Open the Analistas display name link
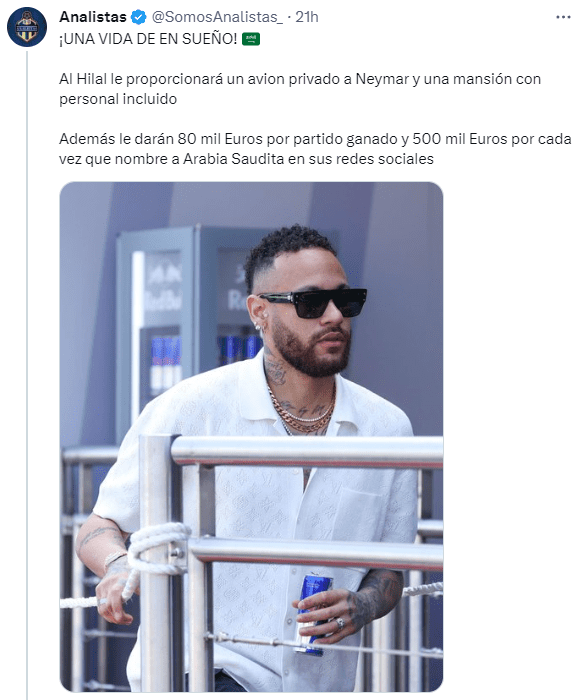Image resolution: width=582 pixels, height=700 pixels. tap(93, 17)
